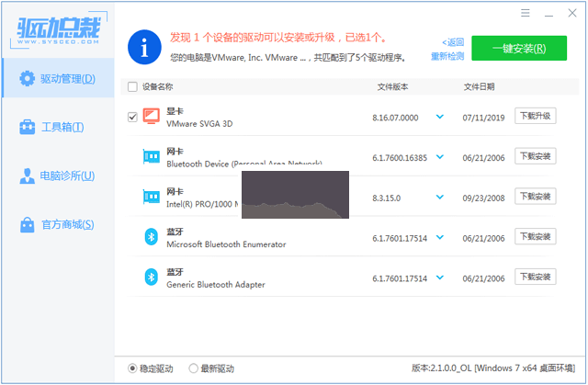Click the shopping bag icon for 官方商城

[27, 224]
